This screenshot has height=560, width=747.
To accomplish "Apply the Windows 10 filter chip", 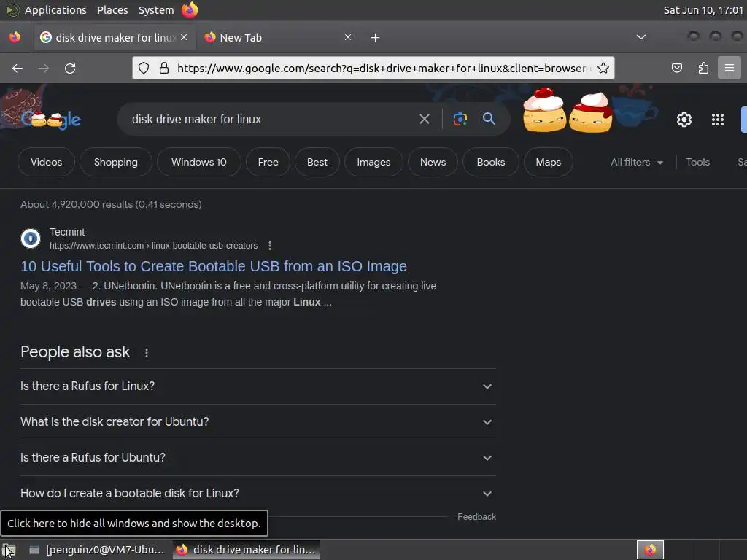I will pyautogui.click(x=198, y=162).
